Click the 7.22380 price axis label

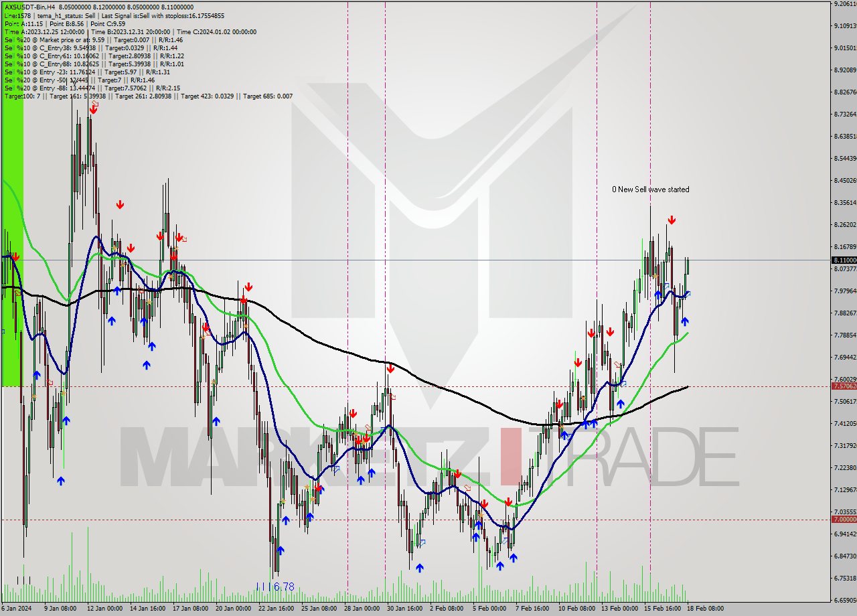point(844,467)
